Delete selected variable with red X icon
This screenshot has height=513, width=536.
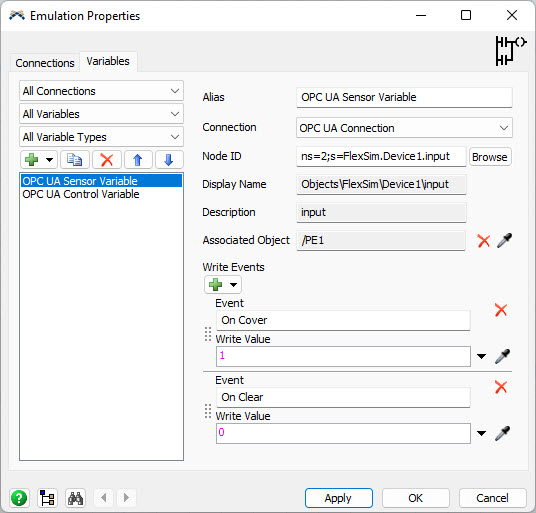click(x=107, y=160)
